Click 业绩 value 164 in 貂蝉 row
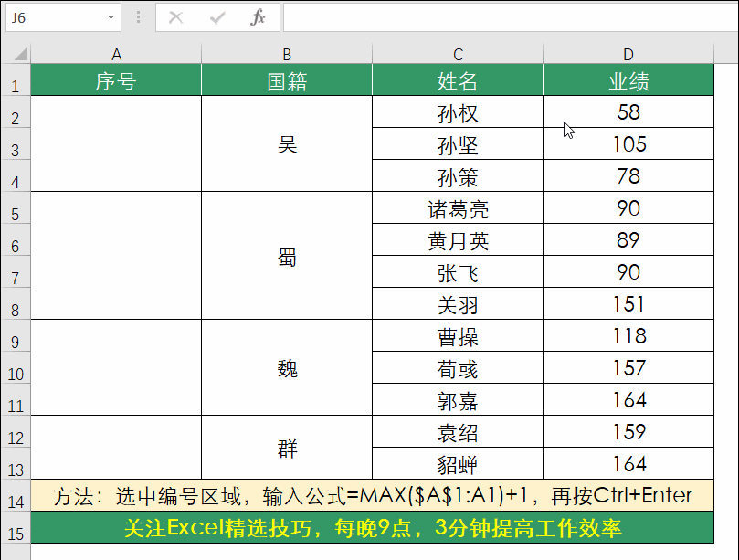This screenshot has height=560, width=739. 628,464
